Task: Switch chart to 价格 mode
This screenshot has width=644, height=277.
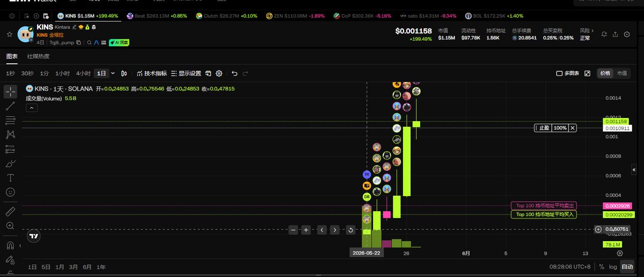Action: click(605, 73)
